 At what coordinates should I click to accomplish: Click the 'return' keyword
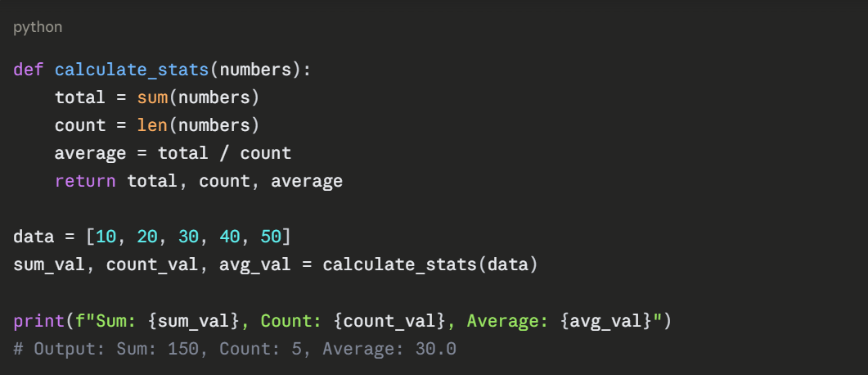click(85, 181)
